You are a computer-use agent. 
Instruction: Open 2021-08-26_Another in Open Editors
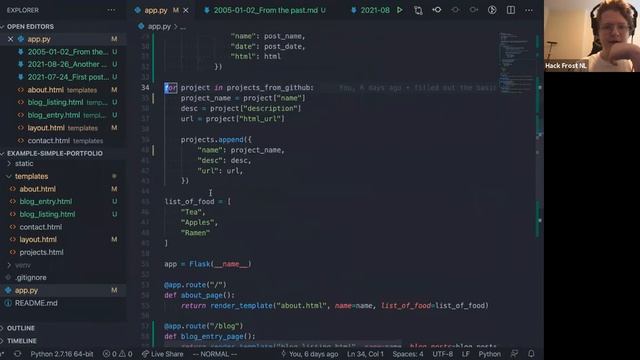click(68, 64)
